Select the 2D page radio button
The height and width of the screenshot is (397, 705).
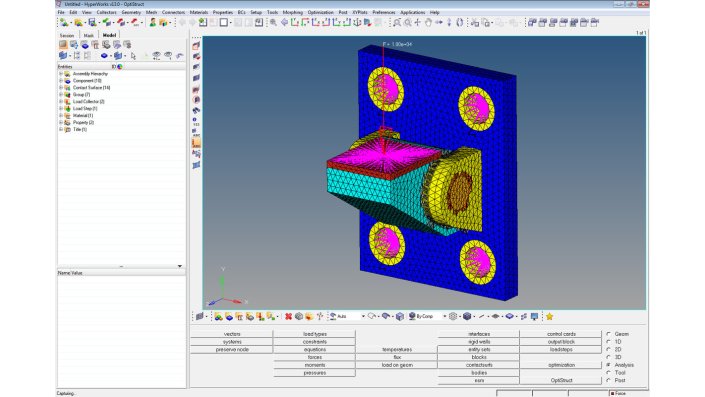point(608,349)
